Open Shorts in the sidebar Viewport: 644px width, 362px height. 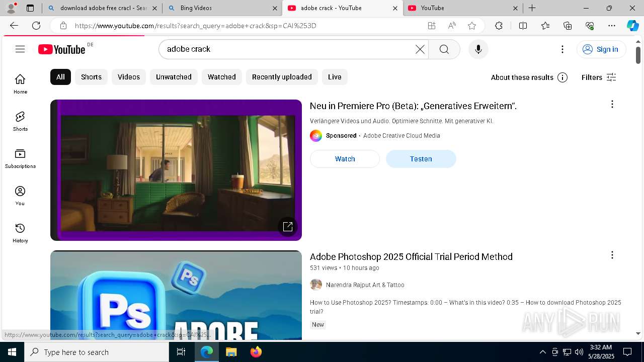coord(20,121)
